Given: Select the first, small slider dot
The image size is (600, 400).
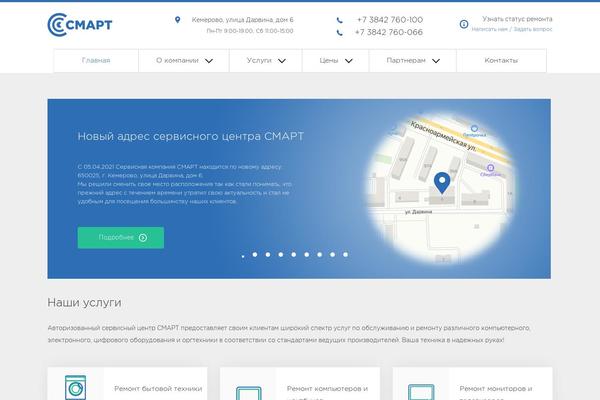Looking at the screenshot, I should (243, 256).
